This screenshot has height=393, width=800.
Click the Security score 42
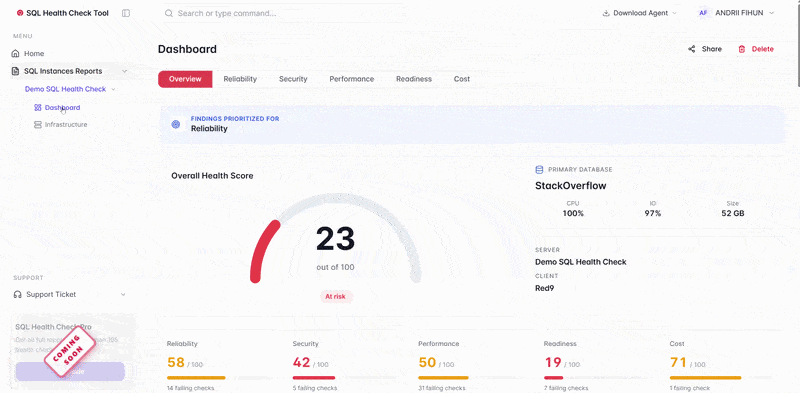[302, 362]
